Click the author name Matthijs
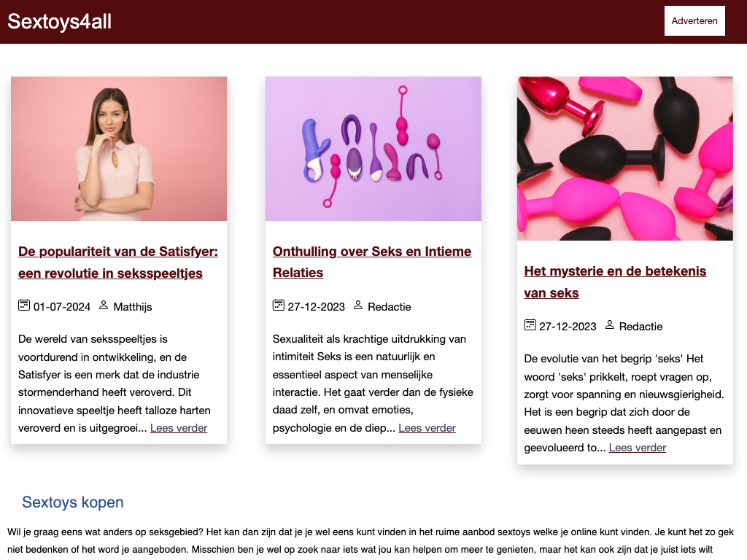The width and height of the screenshot is (747, 560). click(x=133, y=307)
